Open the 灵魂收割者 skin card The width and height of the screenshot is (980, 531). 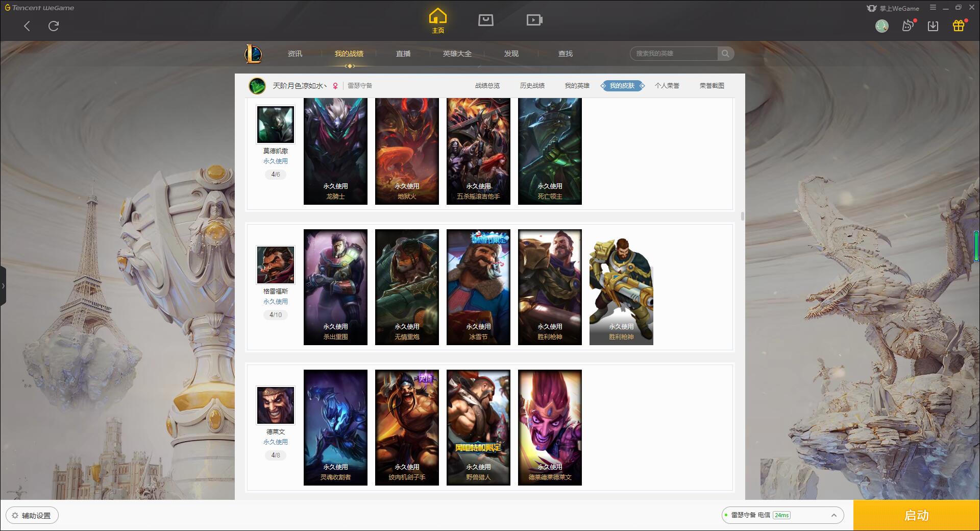335,427
